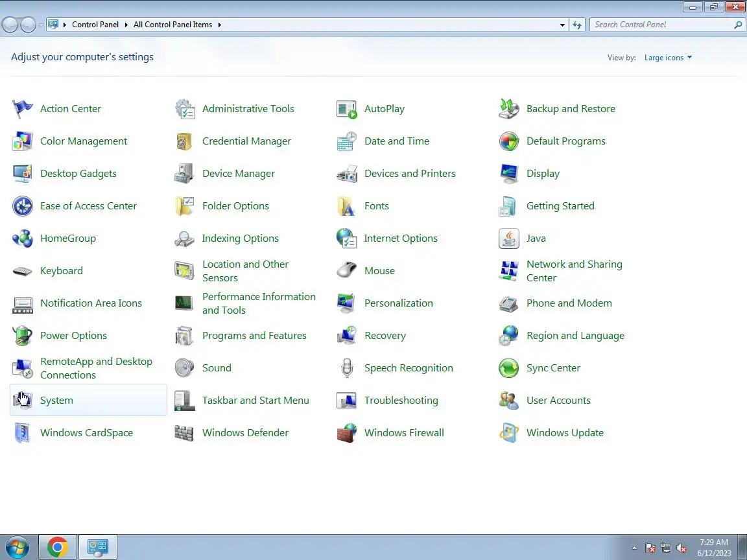Click the Control Panel taskbar button
747x560 pixels.
pos(98,547)
